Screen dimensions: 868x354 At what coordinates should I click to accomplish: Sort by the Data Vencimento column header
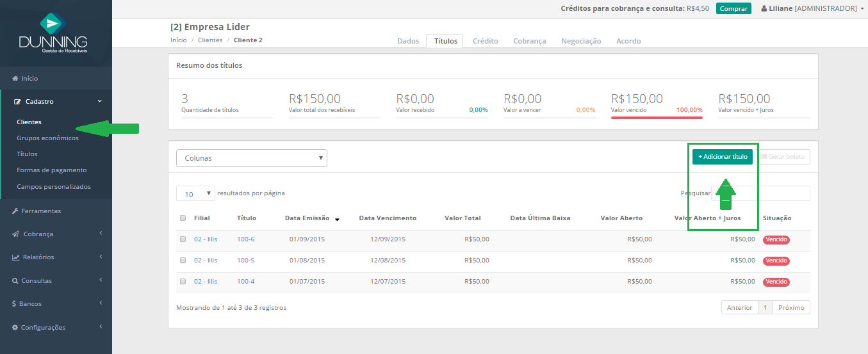pos(388,218)
